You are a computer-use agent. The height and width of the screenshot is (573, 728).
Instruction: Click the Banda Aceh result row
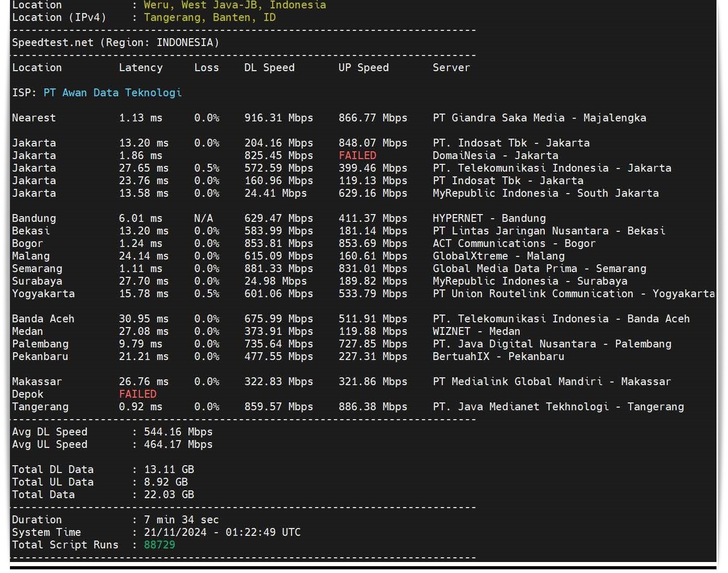pos(209,319)
